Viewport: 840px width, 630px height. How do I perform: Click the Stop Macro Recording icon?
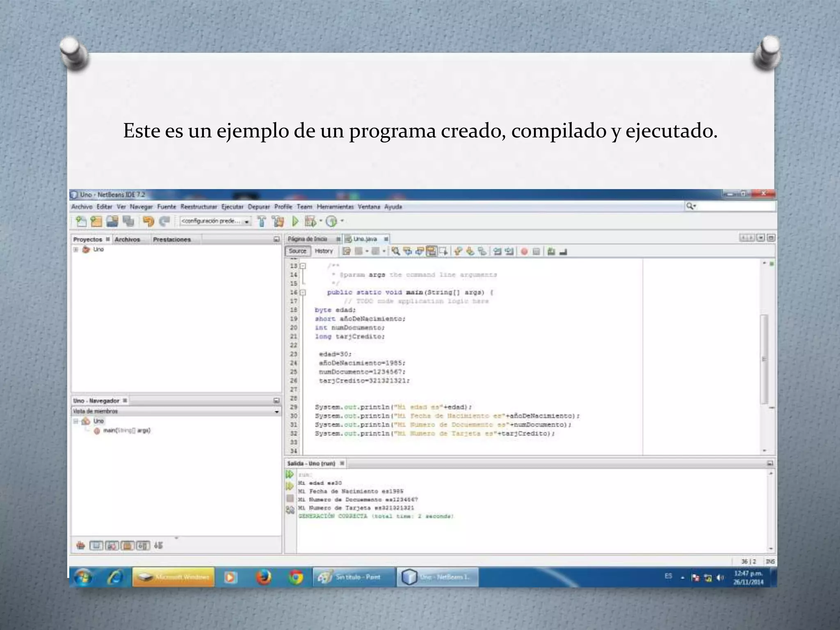[x=536, y=251]
